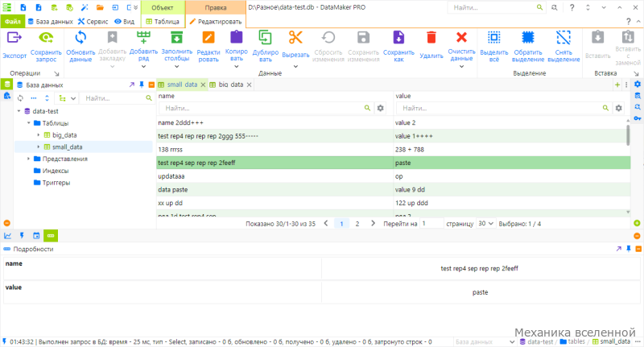The height and width of the screenshot is (347, 644).
Task: Open the Файл menu
Action: 13,22
